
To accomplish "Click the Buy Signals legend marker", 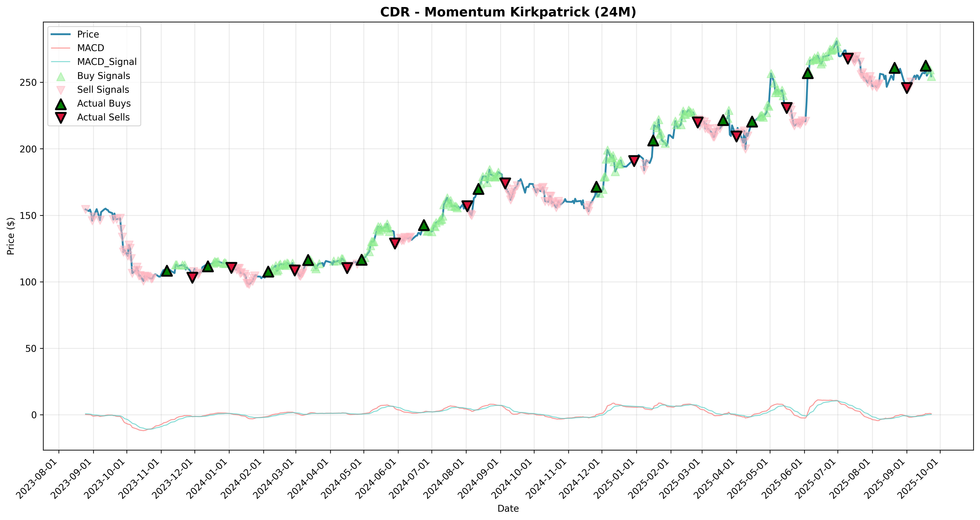I will (61, 76).
